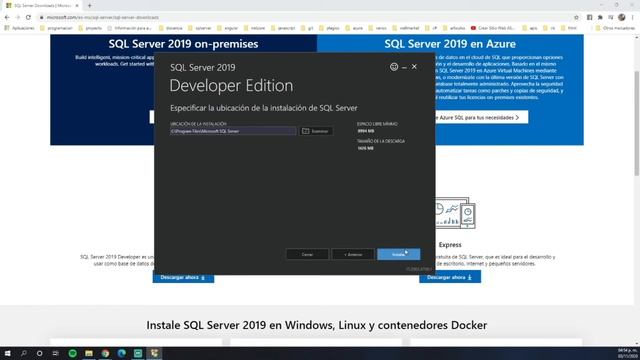Click the Chrome page vertical scrollbar
640x360 pixels.
[x=637, y=123]
